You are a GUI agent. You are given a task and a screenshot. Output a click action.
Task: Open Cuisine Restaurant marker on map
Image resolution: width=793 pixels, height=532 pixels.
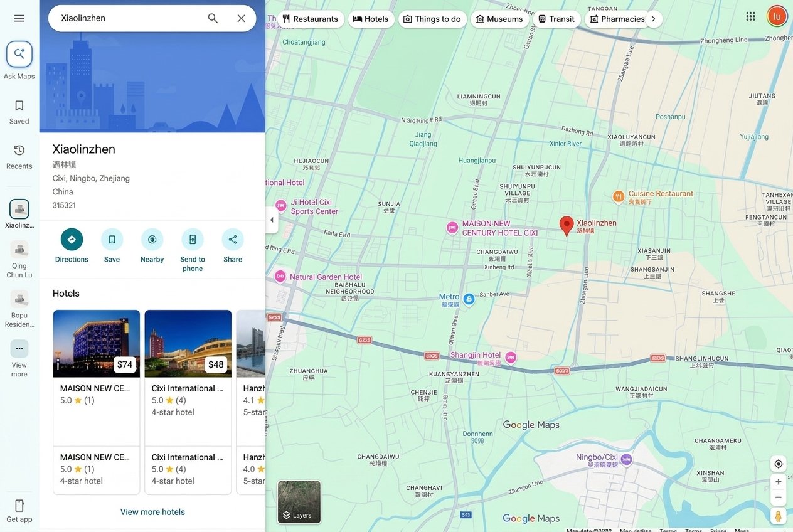tap(619, 197)
